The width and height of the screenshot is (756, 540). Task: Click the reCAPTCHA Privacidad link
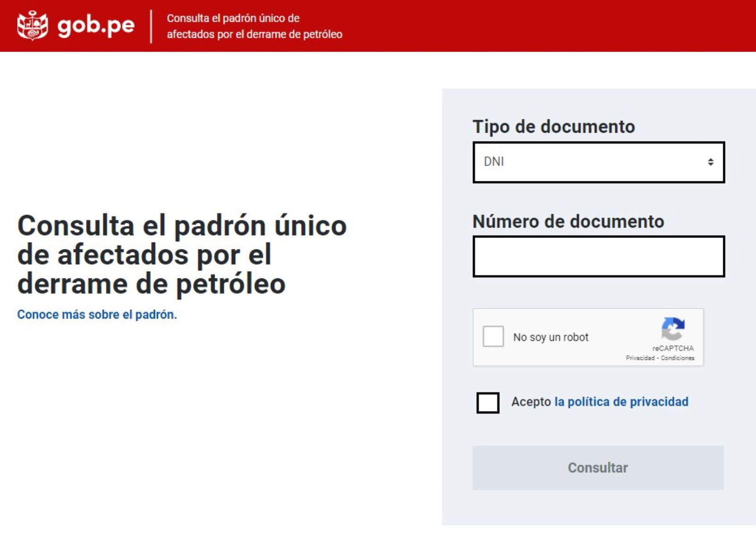(640, 358)
